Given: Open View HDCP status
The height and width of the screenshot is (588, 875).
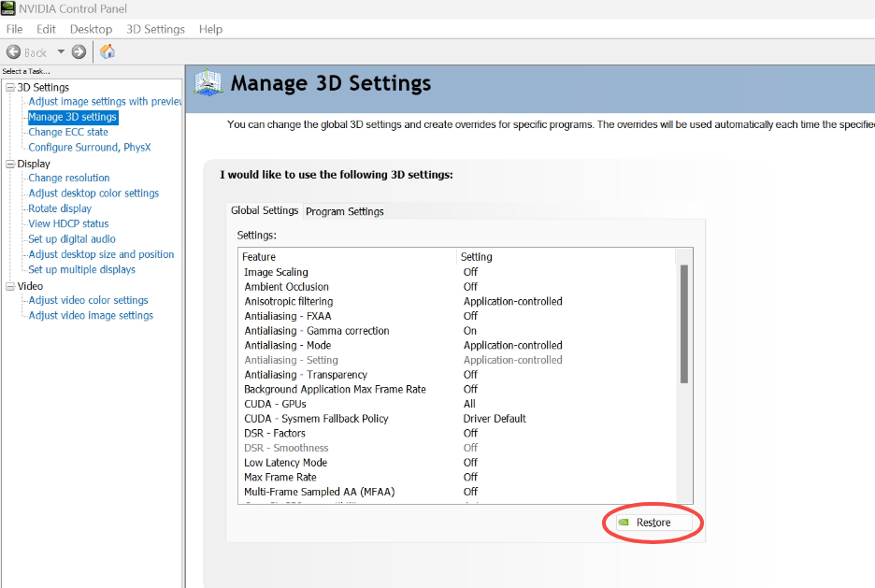Looking at the screenshot, I should click(68, 223).
